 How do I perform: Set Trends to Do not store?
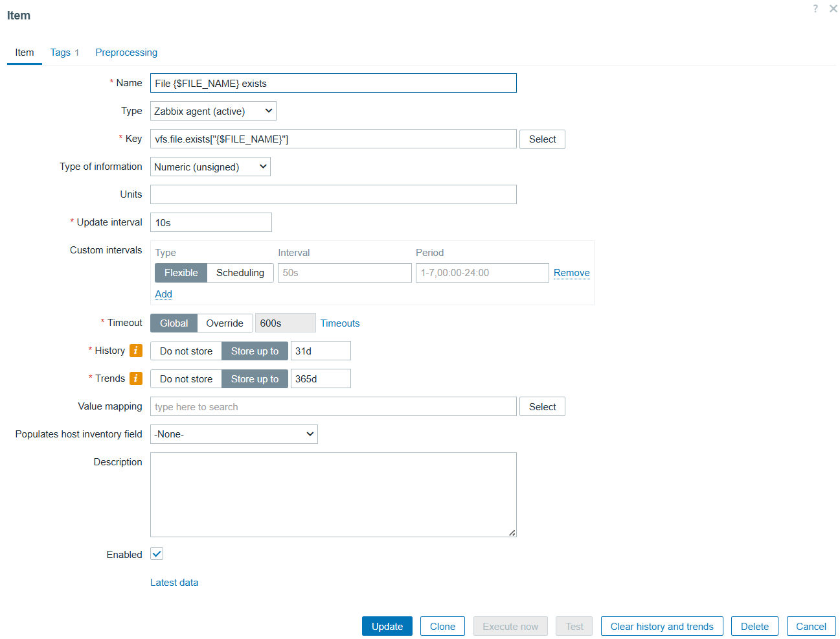pos(186,379)
